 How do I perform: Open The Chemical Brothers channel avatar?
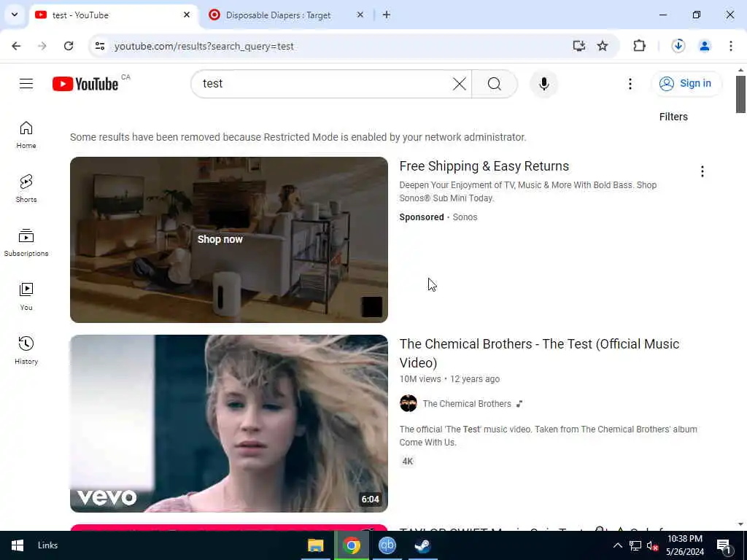point(409,403)
